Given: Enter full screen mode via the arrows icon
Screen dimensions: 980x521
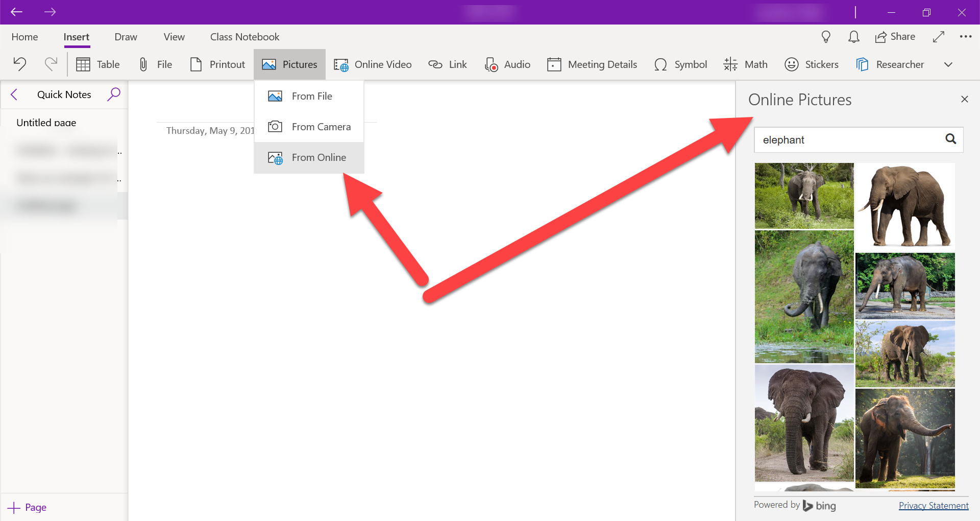Looking at the screenshot, I should [938, 37].
